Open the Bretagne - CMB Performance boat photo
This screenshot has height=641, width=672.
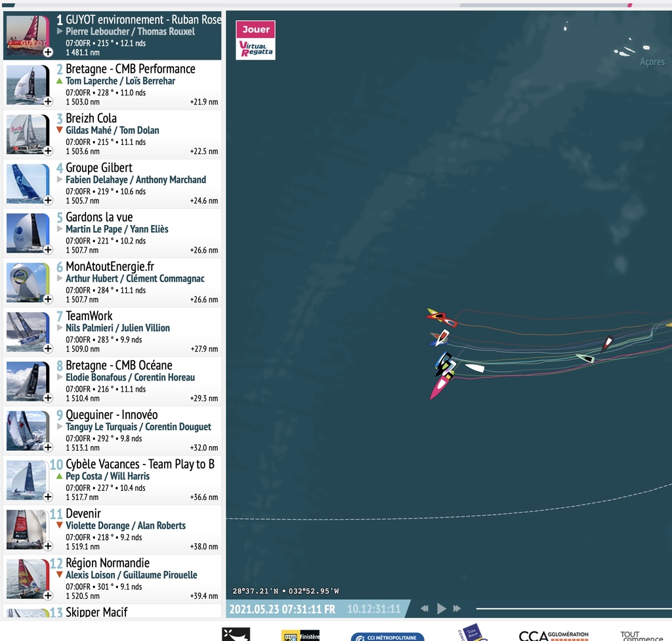pos(28,85)
